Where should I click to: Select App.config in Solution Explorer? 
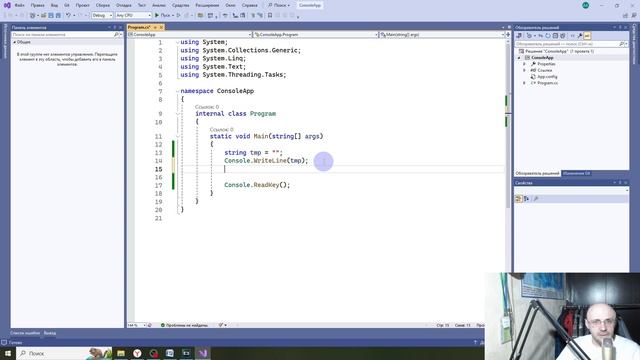pyautogui.click(x=547, y=77)
